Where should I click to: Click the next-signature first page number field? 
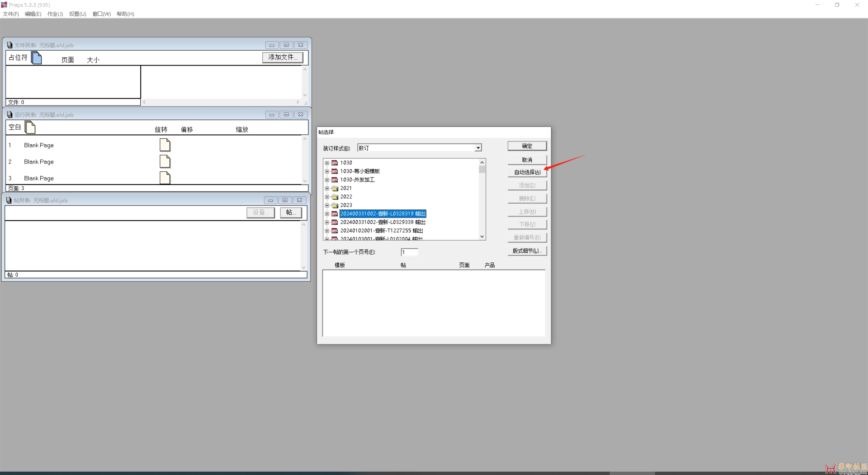tap(409, 252)
